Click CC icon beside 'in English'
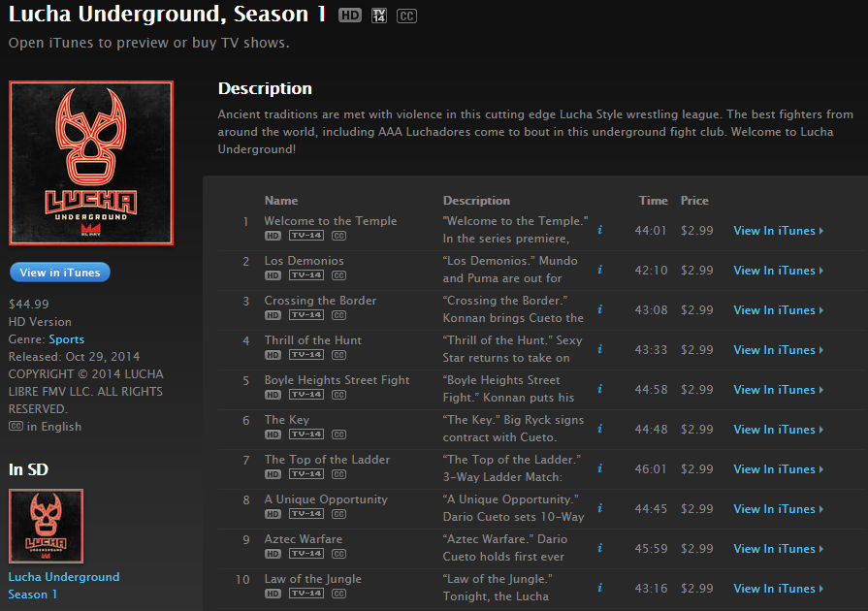This screenshot has width=868, height=611. [x=16, y=426]
